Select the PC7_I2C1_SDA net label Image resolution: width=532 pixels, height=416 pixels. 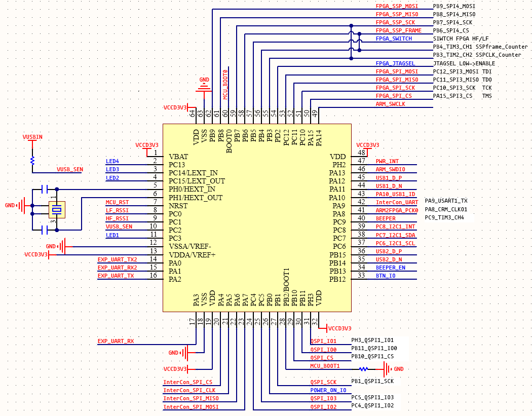click(x=395, y=235)
